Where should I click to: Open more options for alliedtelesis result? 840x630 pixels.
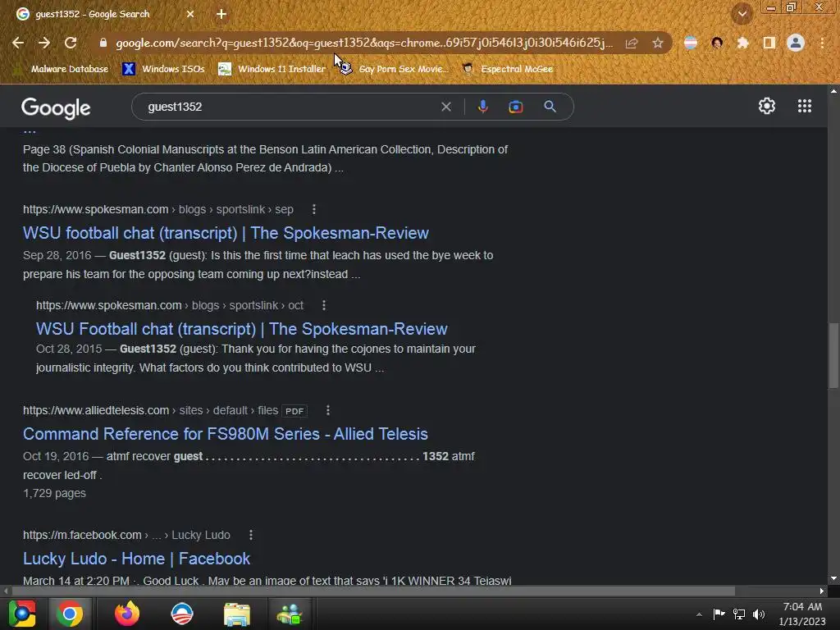(328, 410)
